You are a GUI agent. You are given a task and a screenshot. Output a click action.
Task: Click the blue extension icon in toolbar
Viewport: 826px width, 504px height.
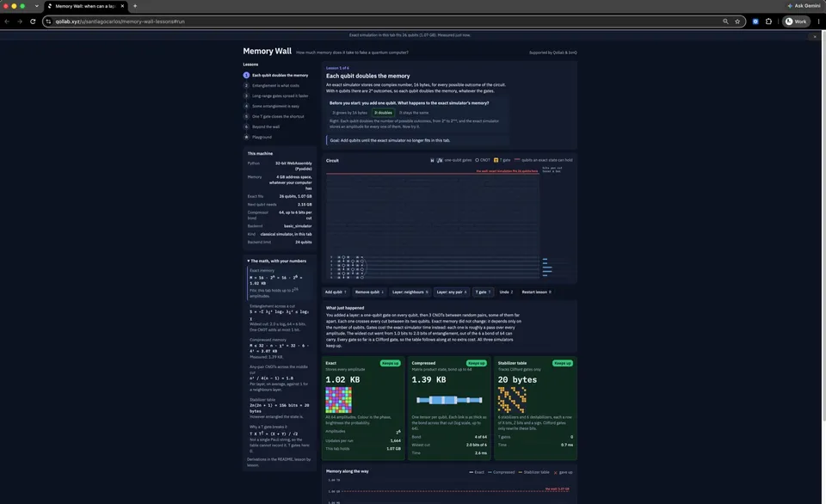click(x=755, y=22)
